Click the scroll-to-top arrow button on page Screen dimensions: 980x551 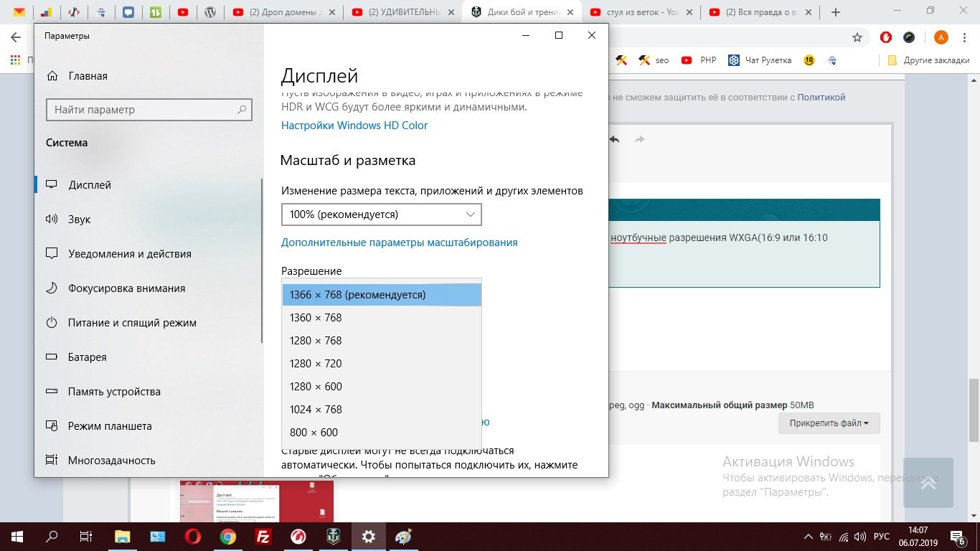928,483
